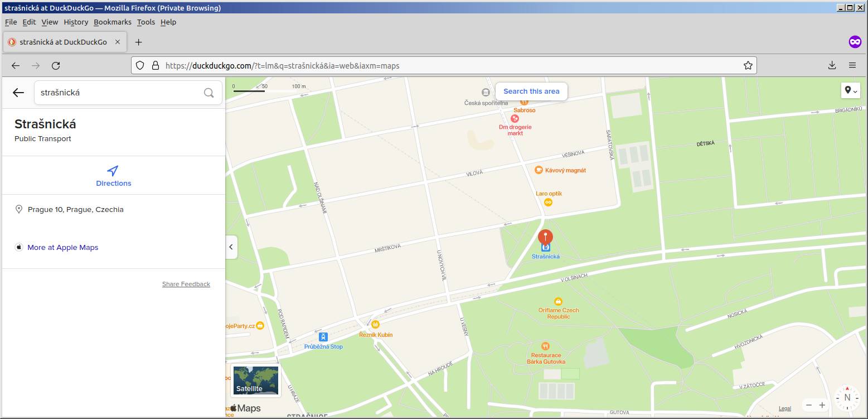Screen dimensions: 868x419
Task: Zoom in with the plus button
Action: tap(822, 405)
